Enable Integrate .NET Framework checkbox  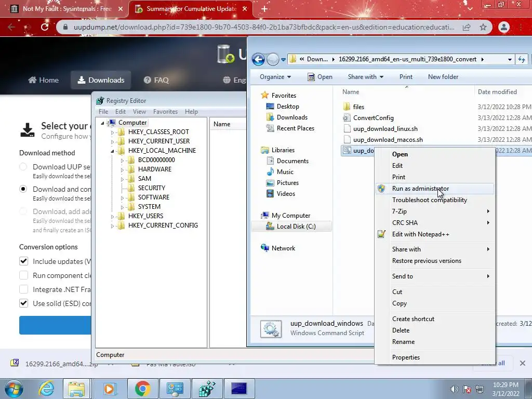(x=23, y=289)
